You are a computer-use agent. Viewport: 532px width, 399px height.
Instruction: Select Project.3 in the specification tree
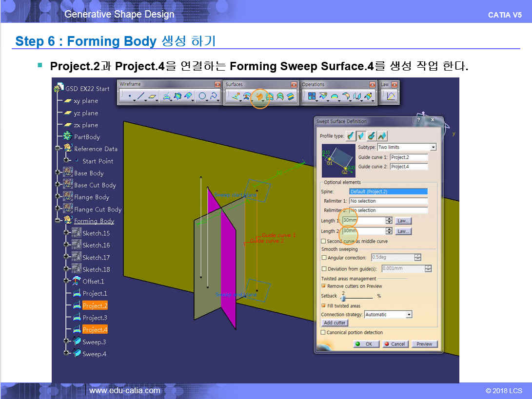95,318
